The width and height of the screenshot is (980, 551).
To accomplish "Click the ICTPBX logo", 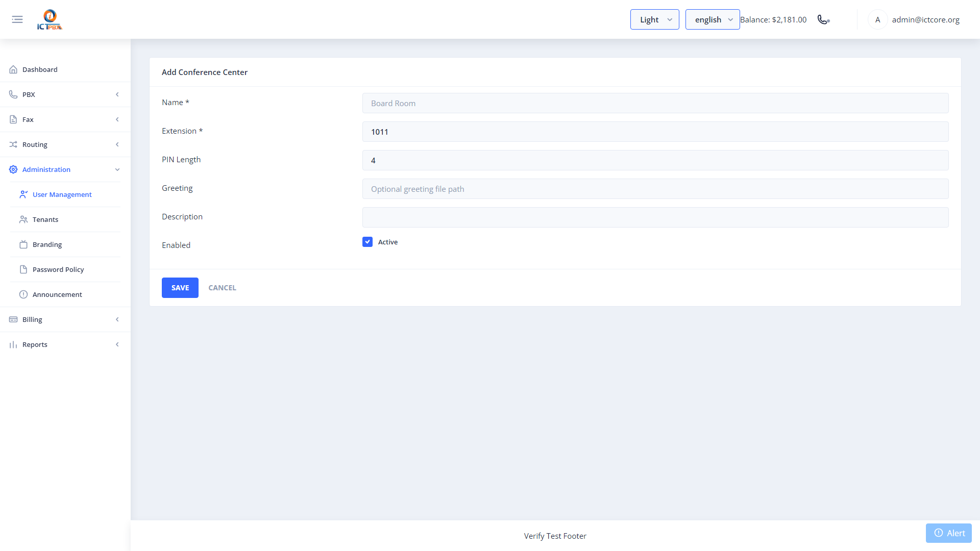I will click(50, 19).
